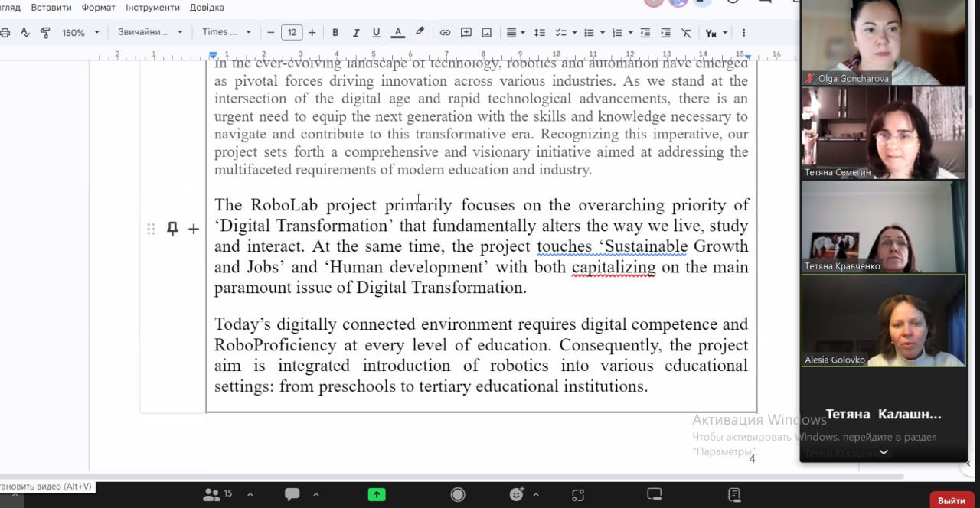
Task: Click the red Выйти leave button
Action: coord(952,500)
